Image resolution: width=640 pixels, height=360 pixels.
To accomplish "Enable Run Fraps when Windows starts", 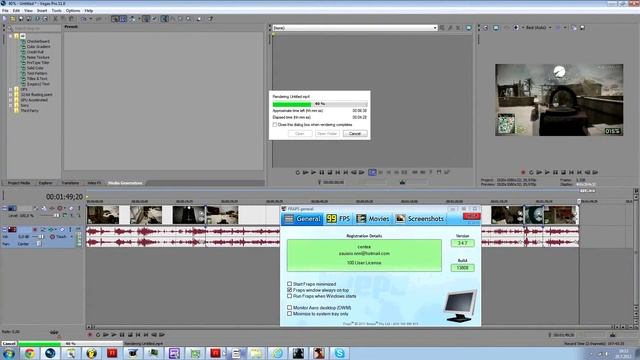I will [289, 296].
